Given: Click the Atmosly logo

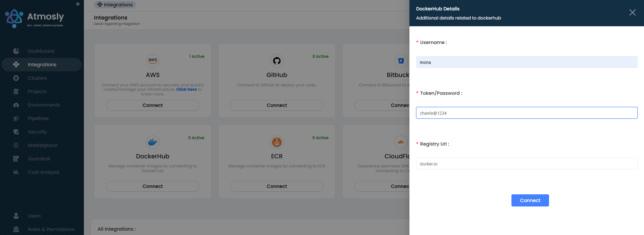Looking at the screenshot, I should (x=34, y=18).
